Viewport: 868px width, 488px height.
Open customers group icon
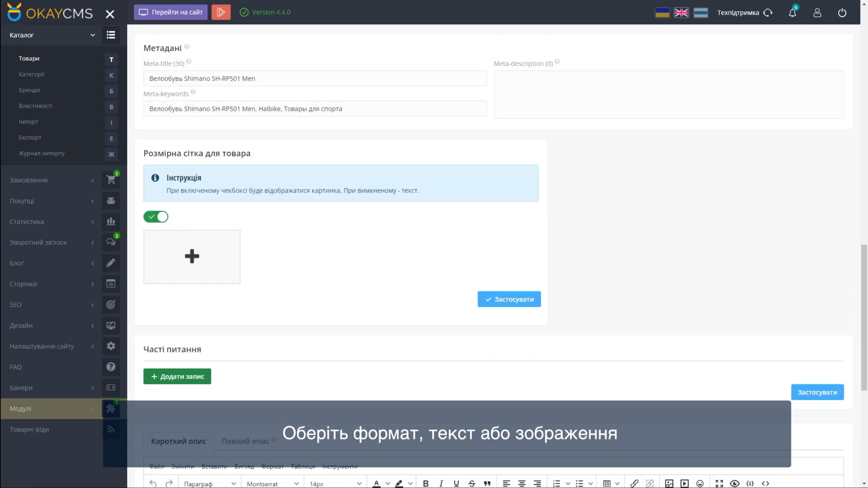(x=111, y=201)
